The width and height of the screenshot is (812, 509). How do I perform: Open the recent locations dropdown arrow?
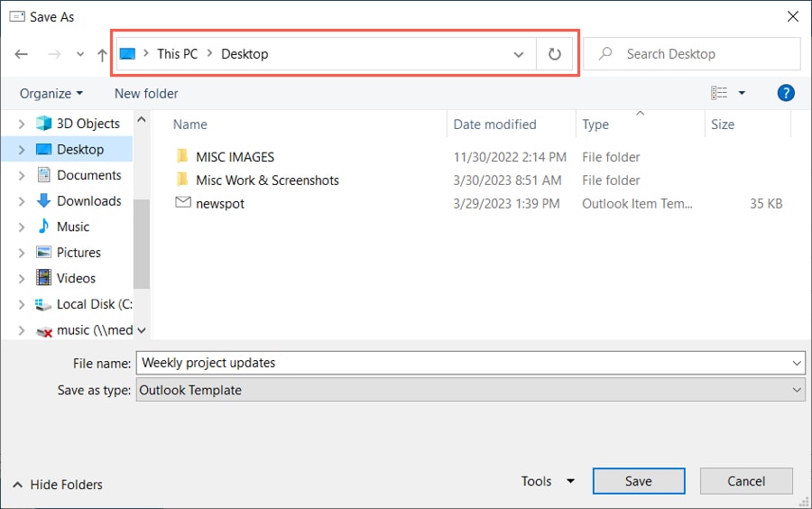79,54
